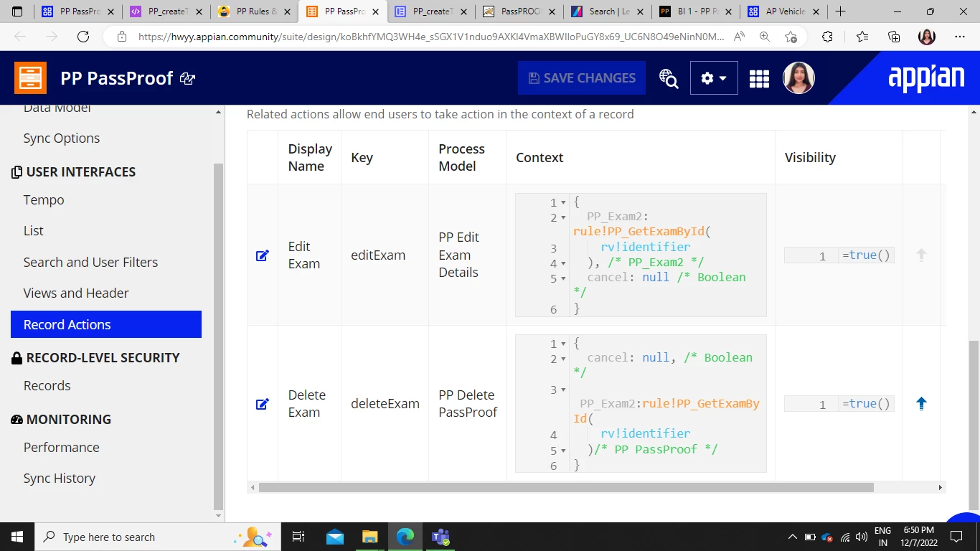Open the Windows Start menu
980x551 pixels.
17,537
